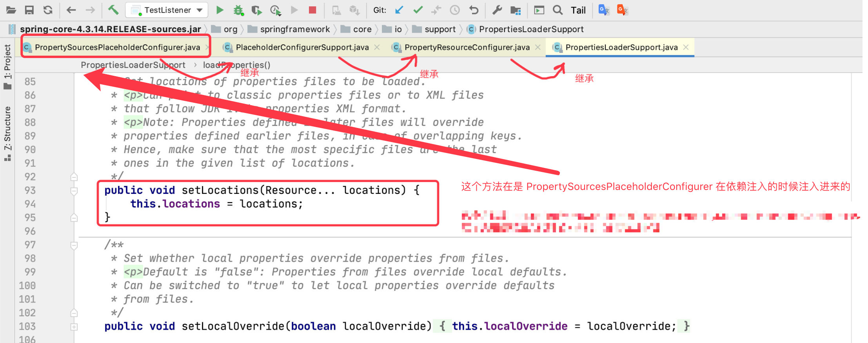This screenshot has width=868, height=343.
Task: Click fold end marker at line 102
Action: click(x=74, y=313)
